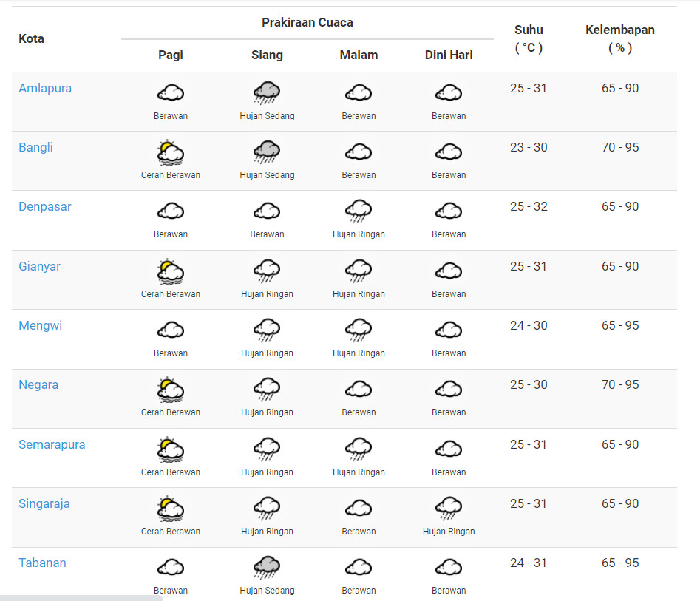Select the Gianyar city link

click(x=39, y=267)
